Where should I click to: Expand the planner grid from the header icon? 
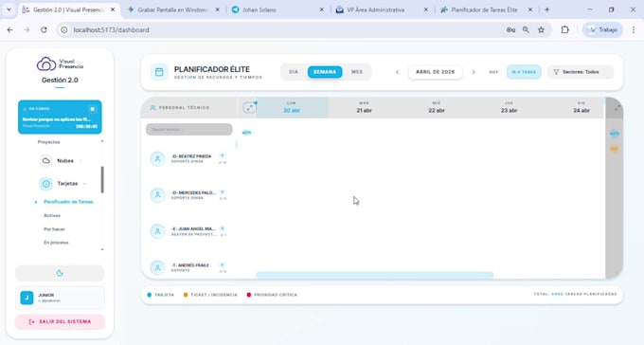pos(249,108)
